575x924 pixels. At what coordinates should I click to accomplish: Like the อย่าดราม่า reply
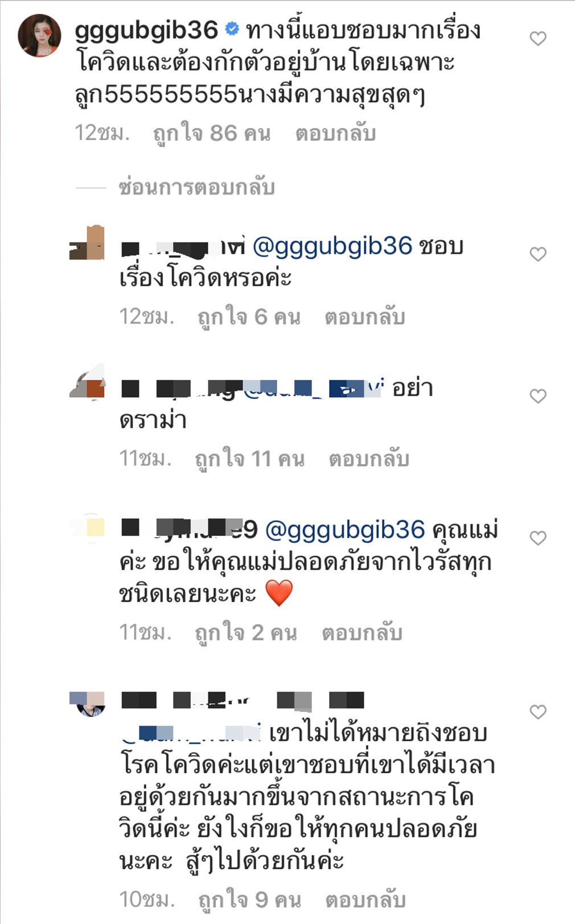538,395
